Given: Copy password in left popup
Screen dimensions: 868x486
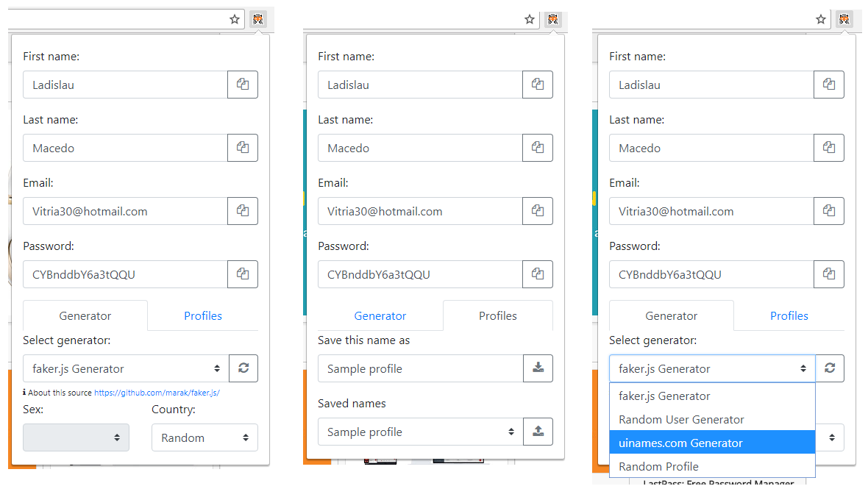Looking at the screenshot, I should click(243, 274).
